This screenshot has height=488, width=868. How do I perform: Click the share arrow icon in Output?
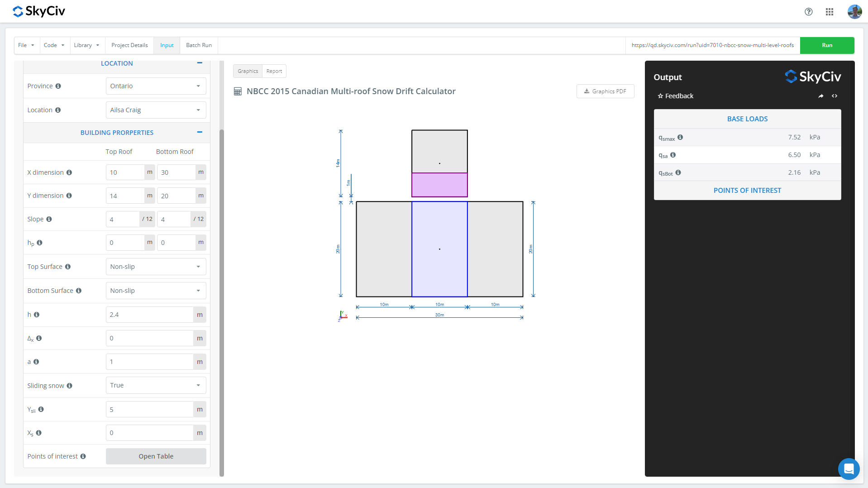[820, 96]
